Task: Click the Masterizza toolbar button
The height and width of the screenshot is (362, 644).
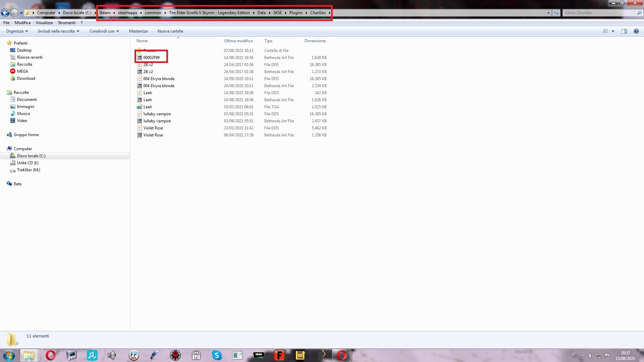Action: (138, 31)
